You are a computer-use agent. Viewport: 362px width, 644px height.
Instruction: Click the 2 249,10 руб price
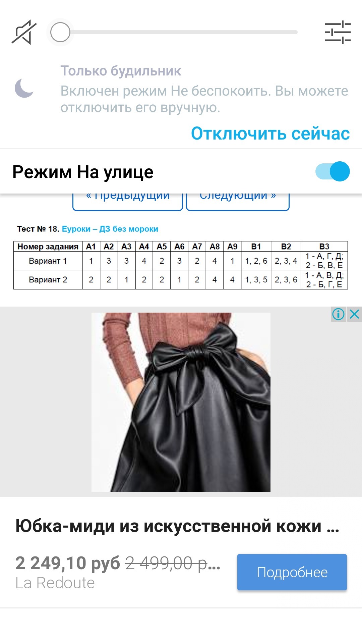point(68,563)
